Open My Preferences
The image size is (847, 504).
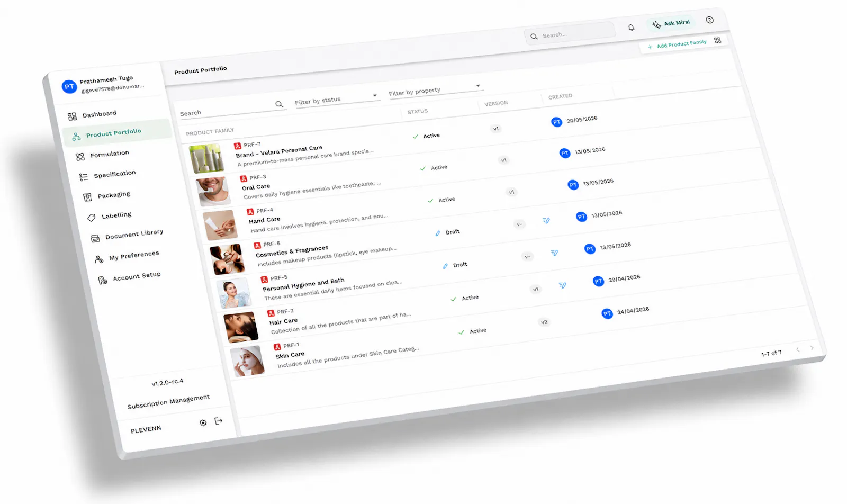coord(127,257)
